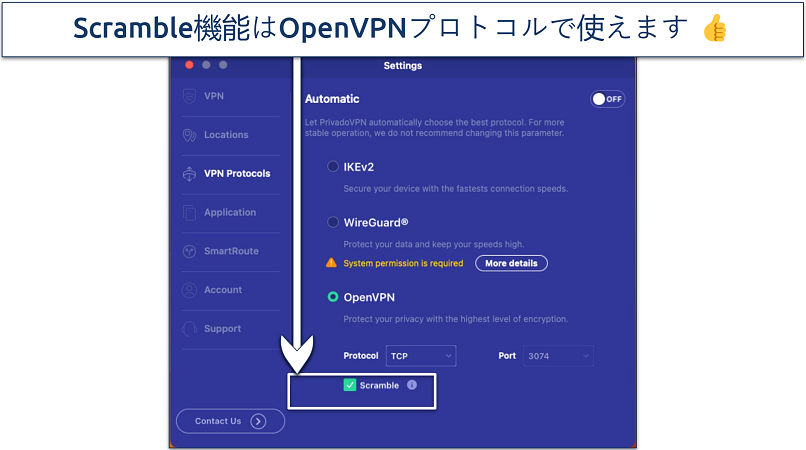Go to the Account section
Image resolution: width=806 pixels, height=450 pixels.
(223, 290)
